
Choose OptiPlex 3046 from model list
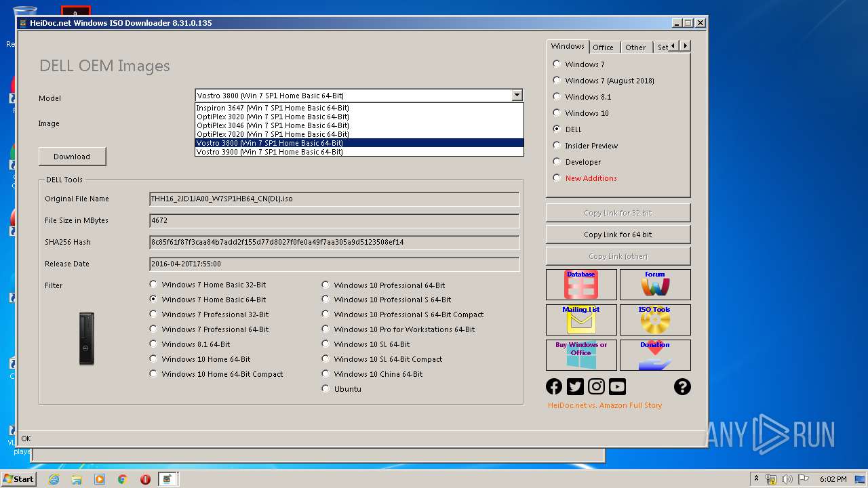coord(359,125)
